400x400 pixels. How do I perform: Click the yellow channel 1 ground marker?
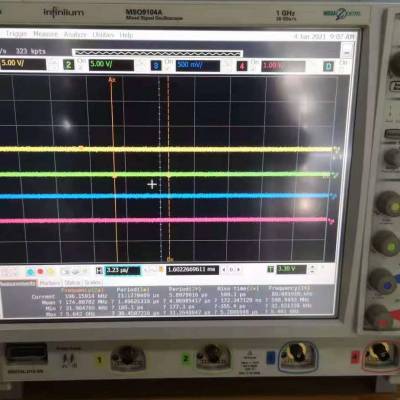pos(336,149)
